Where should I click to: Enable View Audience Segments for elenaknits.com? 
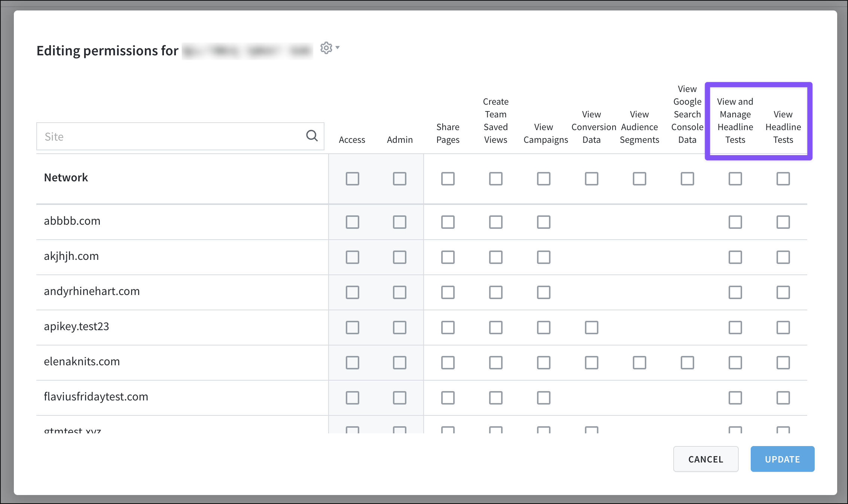point(640,363)
